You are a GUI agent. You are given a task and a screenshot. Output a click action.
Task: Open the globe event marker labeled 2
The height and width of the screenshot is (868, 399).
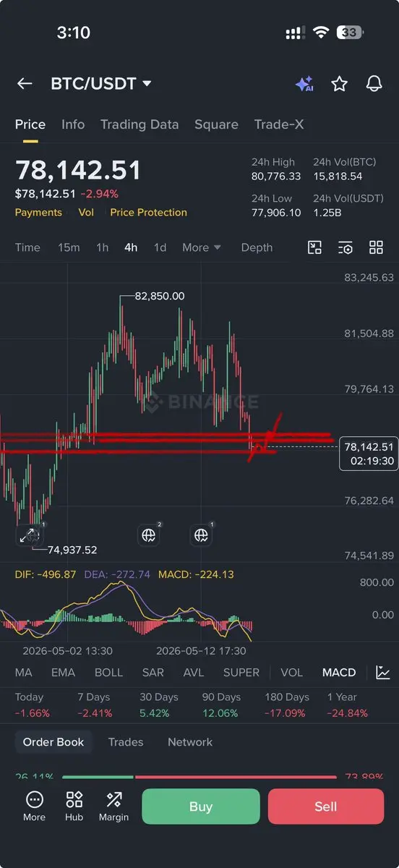pyautogui.click(x=149, y=535)
